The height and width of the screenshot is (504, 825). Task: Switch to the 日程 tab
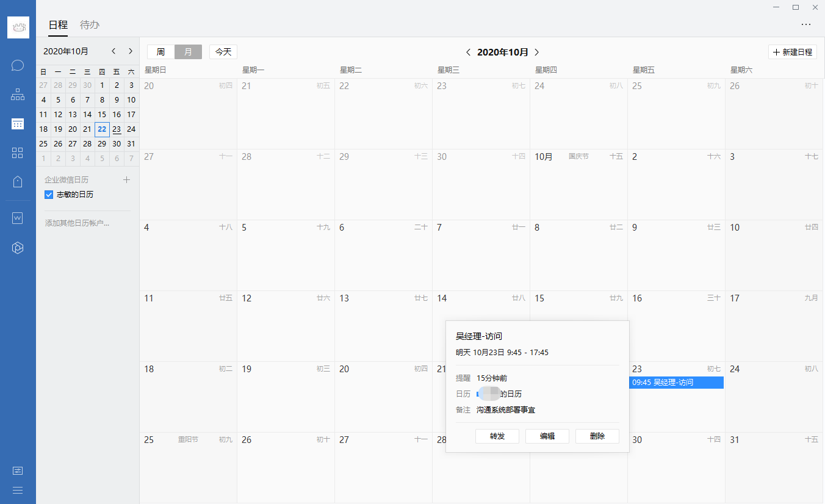58,25
